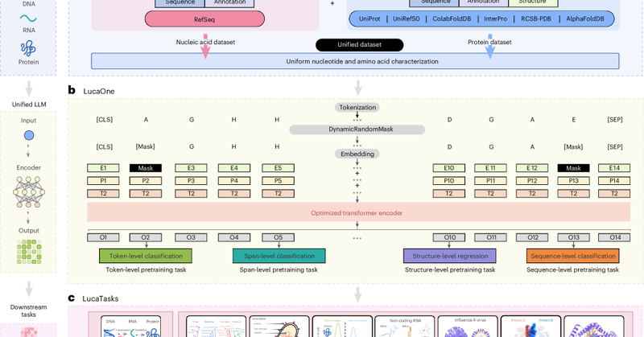This screenshot has width=644, height=337.
Task: Select the Structure-level pretraining task caption
Action: pyautogui.click(x=450, y=269)
